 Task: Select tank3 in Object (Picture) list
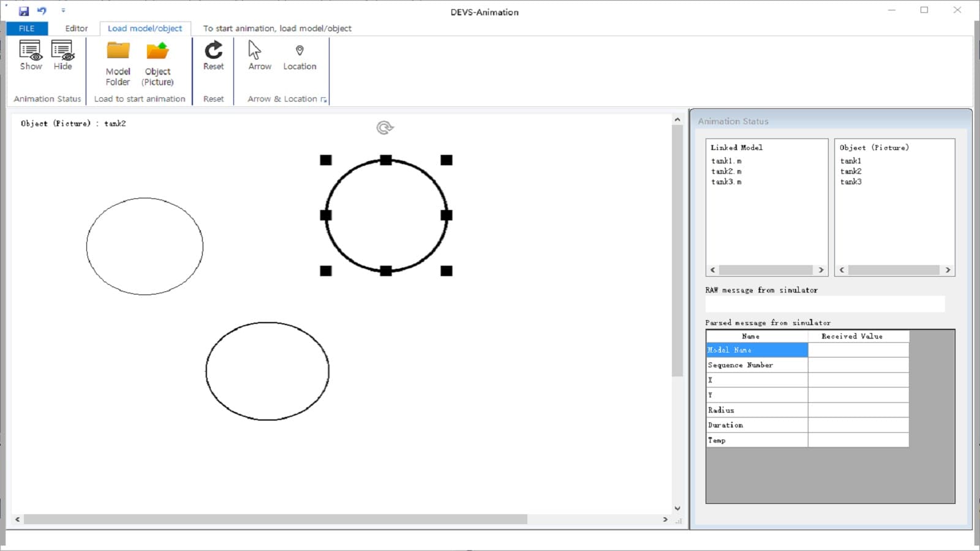[851, 182]
